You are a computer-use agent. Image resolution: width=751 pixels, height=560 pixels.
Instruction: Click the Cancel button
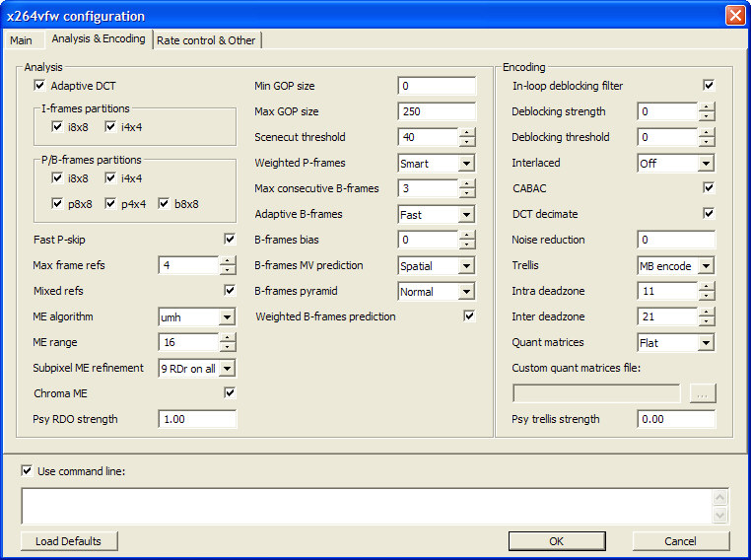point(681,541)
